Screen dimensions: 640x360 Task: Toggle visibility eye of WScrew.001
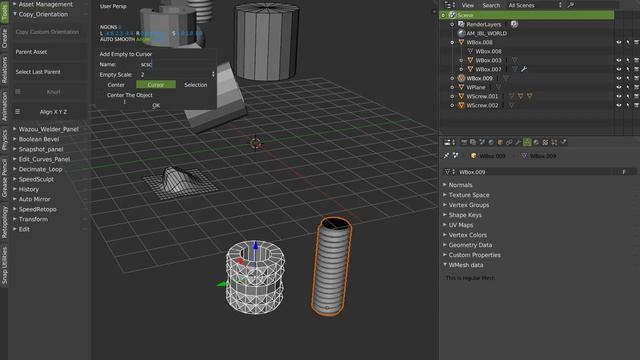point(619,96)
